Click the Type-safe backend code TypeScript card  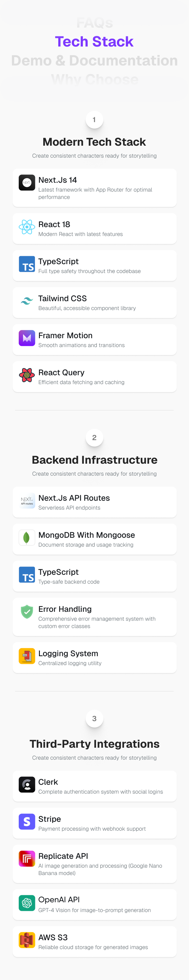94,576
